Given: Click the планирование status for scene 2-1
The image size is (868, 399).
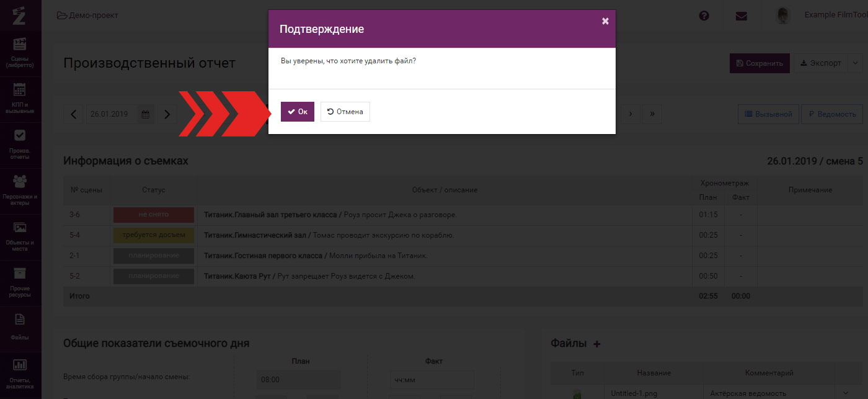Looking at the screenshot, I should click(154, 256).
